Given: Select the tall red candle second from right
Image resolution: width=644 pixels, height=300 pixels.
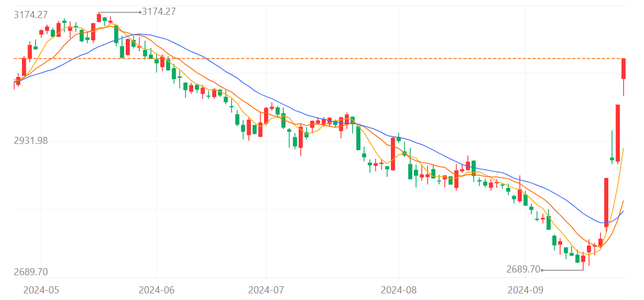Looking at the screenshot, I should 618,133.
